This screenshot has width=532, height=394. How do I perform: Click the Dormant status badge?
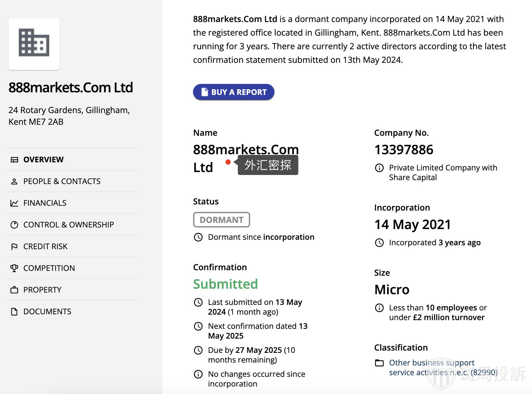(221, 220)
